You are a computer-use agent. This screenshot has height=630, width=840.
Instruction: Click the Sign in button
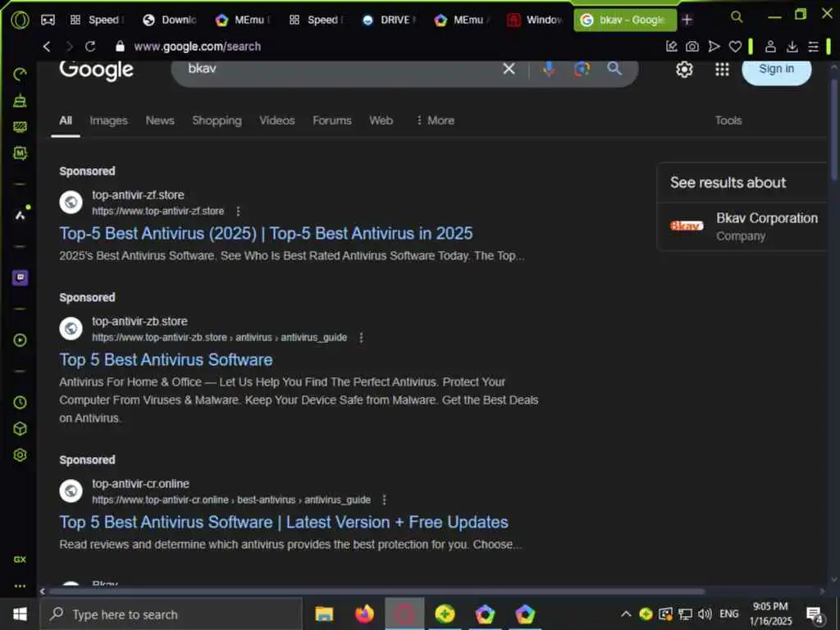pyautogui.click(x=776, y=70)
